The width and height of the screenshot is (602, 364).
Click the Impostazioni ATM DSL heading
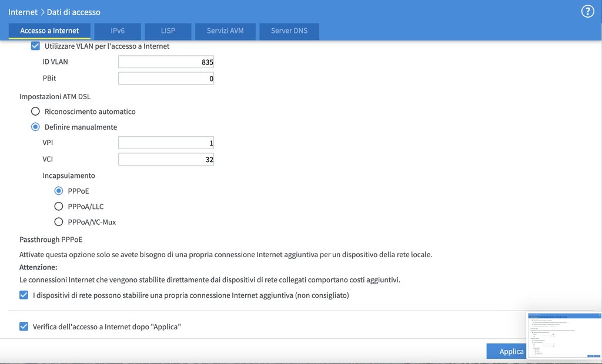(55, 97)
